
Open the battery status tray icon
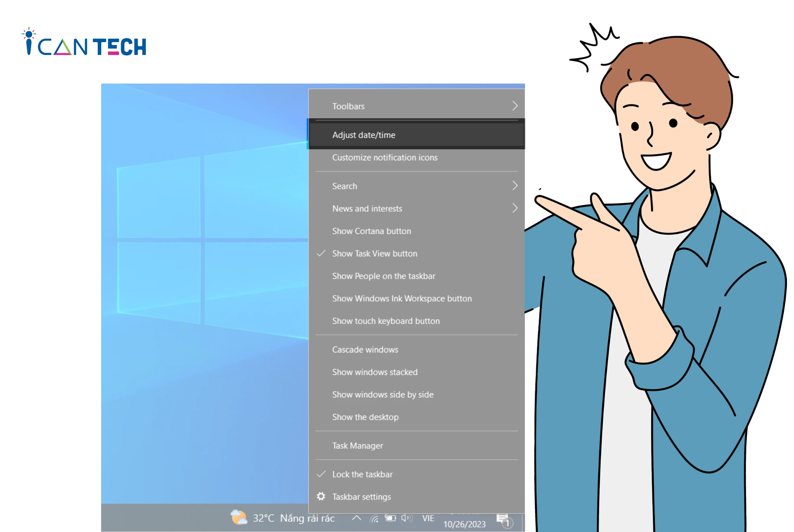point(390,518)
